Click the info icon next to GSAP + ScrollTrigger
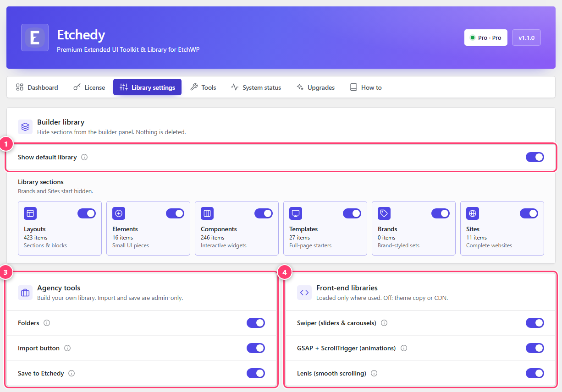The image size is (562, 392). 404,348
